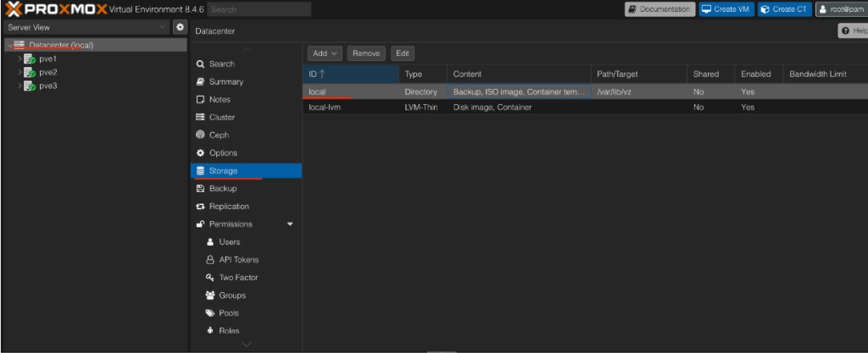The image size is (868, 353).
Task: Click the Documentation button
Action: coord(659,9)
